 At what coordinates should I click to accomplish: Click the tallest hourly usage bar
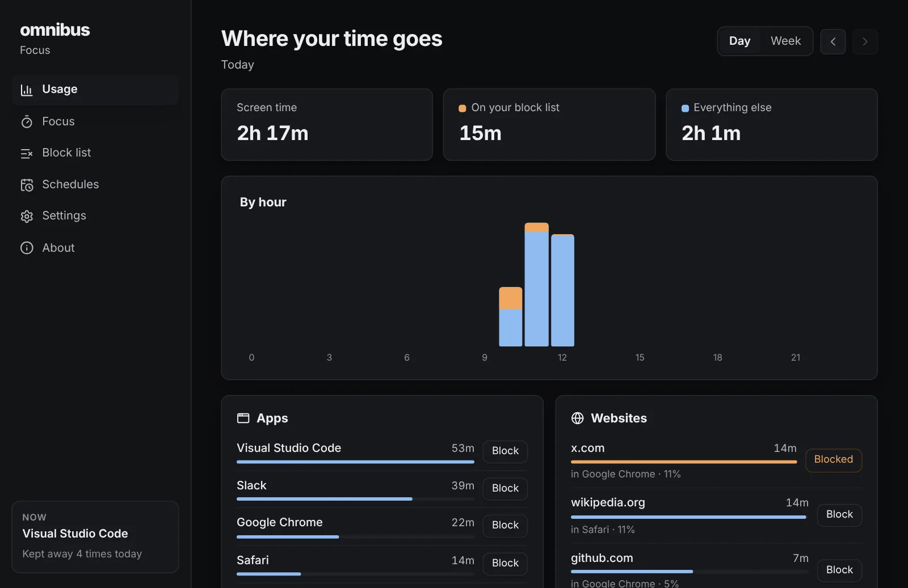536,285
